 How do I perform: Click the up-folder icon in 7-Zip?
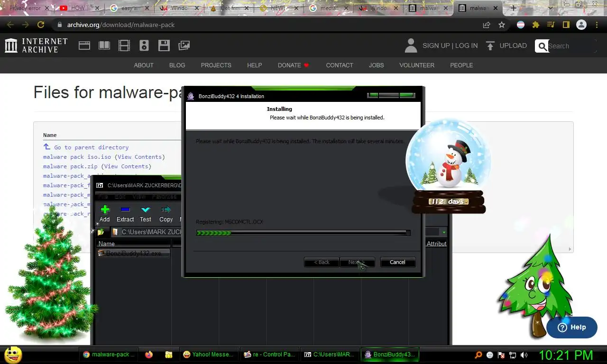[x=101, y=232]
